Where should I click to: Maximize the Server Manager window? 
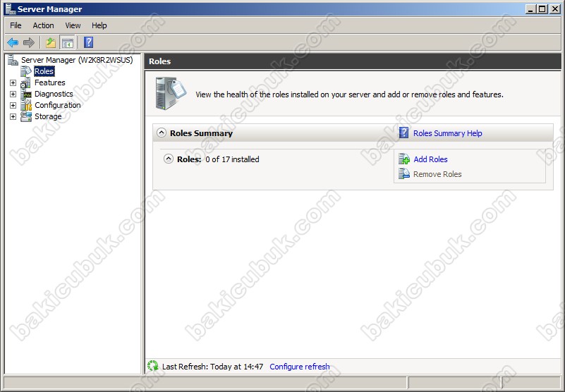click(x=542, y=9)
